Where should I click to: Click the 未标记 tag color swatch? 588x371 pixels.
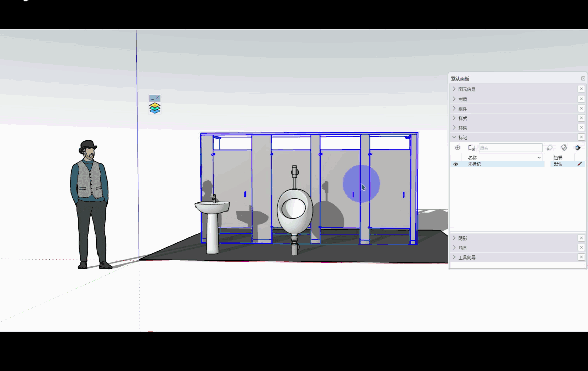click(547, 164)
